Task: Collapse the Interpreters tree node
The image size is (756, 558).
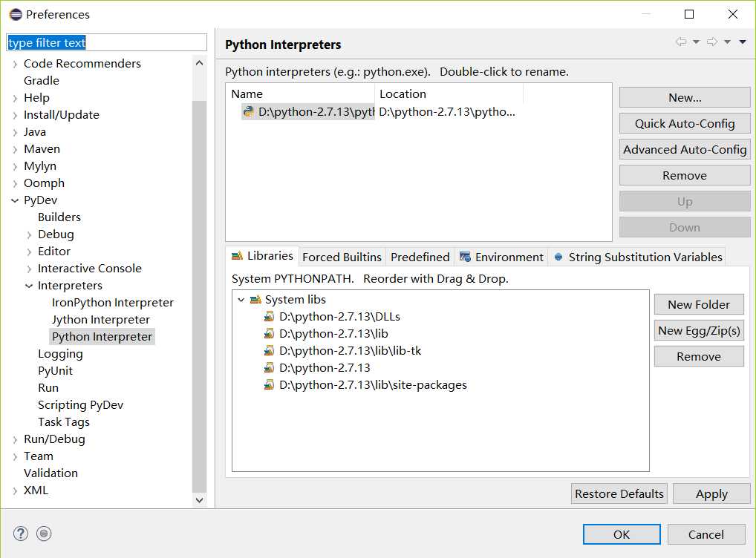Action: tap(29, 286)
